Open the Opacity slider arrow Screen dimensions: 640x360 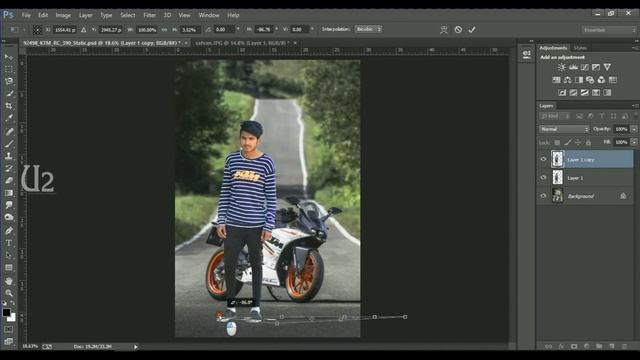634,129
